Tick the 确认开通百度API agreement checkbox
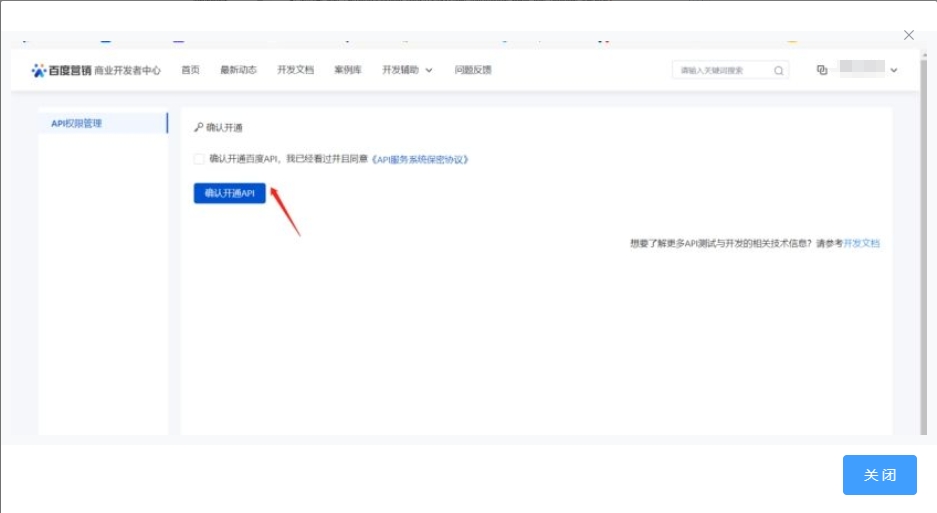This screenshot has height=513, width=937. (199, 159)
